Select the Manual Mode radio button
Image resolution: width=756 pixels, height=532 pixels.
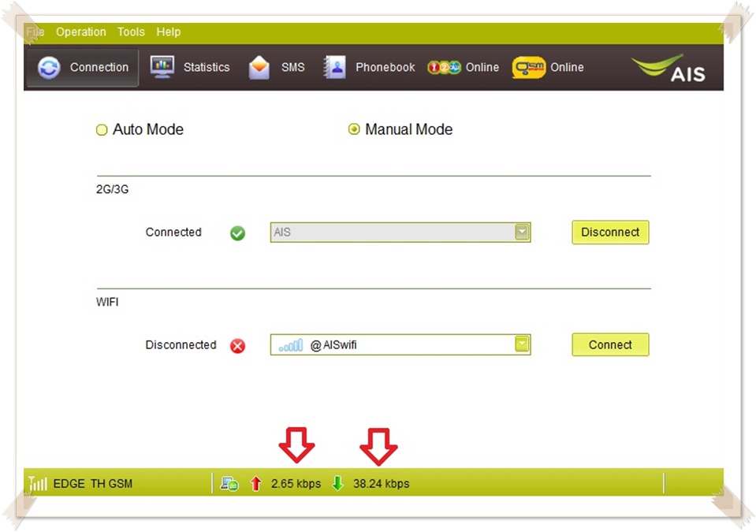tap(354, 129)
